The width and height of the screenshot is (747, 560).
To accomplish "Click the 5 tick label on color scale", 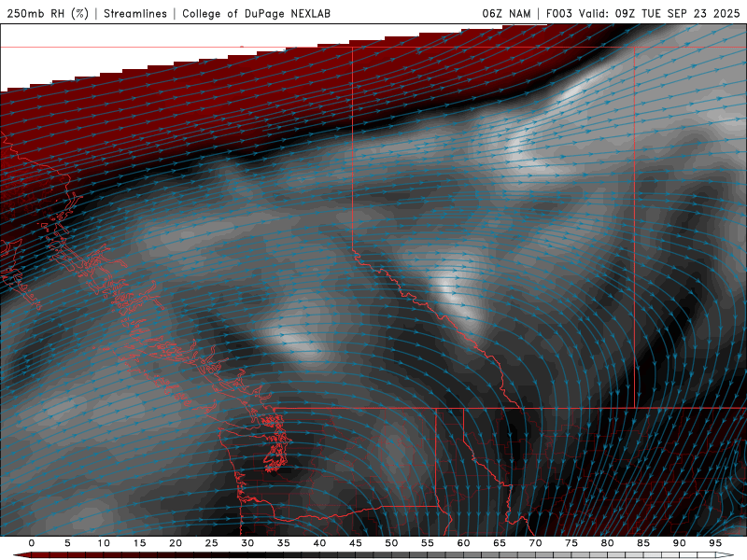I will (x=67, y=543).
